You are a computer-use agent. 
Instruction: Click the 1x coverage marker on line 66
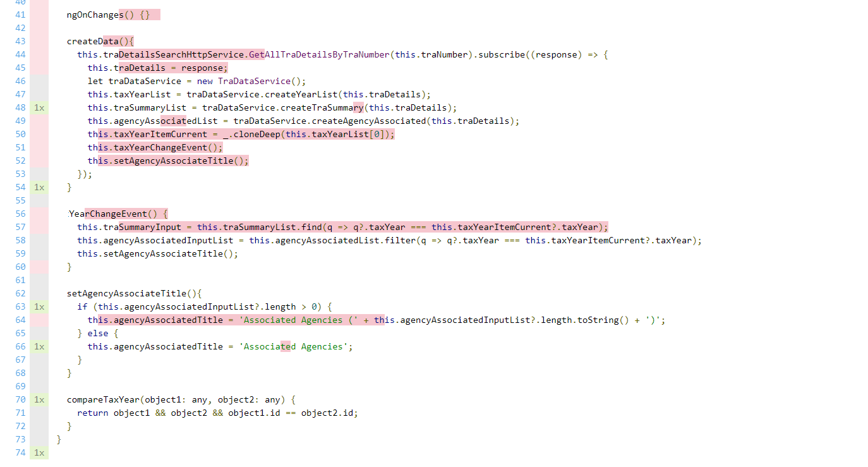(x=39, y=346)
